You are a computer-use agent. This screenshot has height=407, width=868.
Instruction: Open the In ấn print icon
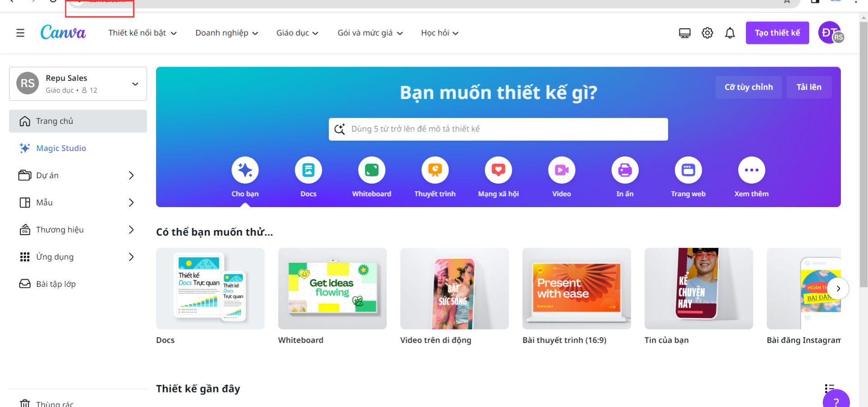click(x=625, y=170)
